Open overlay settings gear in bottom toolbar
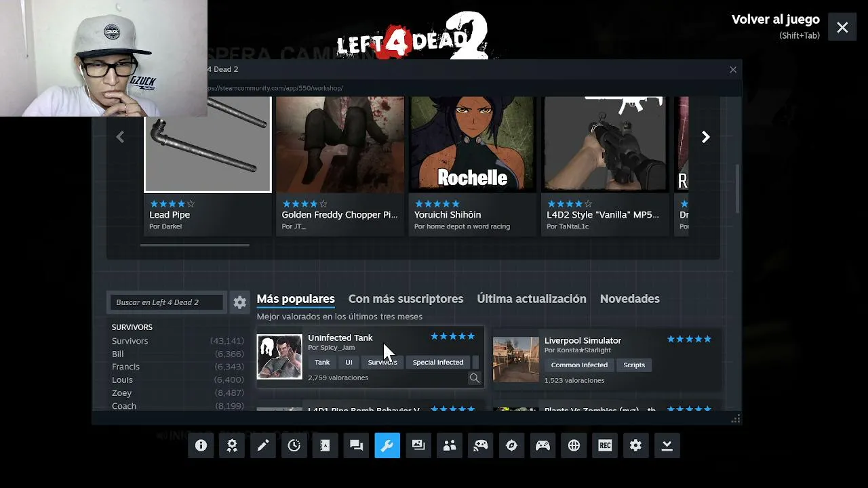Viewport: 868px width, 488px height. (x=636, y=445)
